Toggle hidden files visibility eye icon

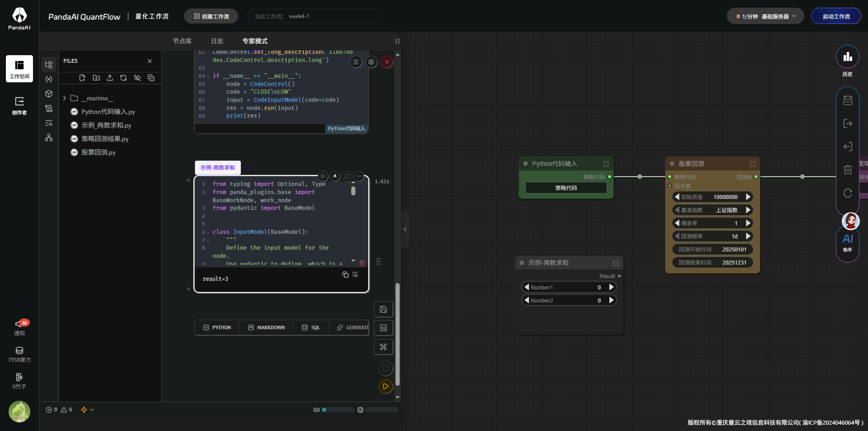tap(137, 78)
